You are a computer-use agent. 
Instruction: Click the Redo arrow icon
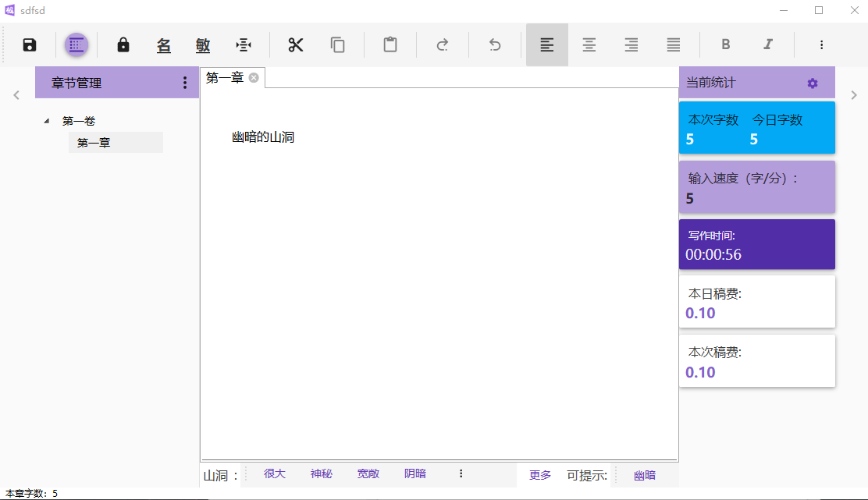click(443, 44)
